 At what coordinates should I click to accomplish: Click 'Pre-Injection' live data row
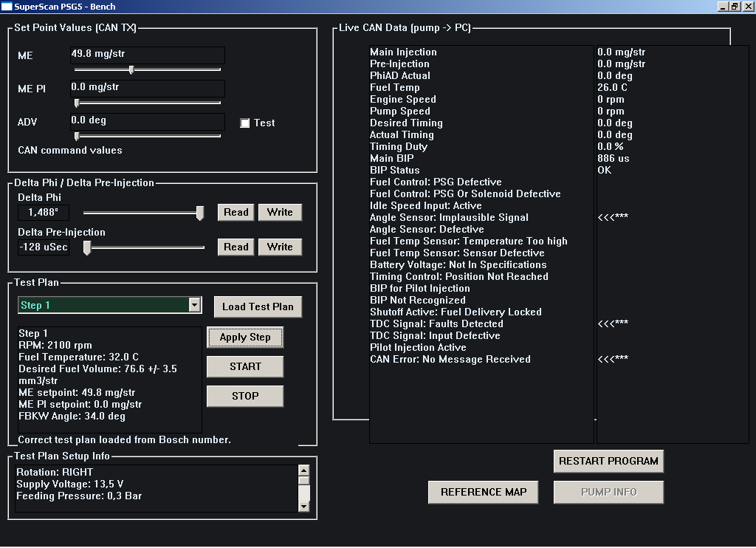(x=399, y=64)
